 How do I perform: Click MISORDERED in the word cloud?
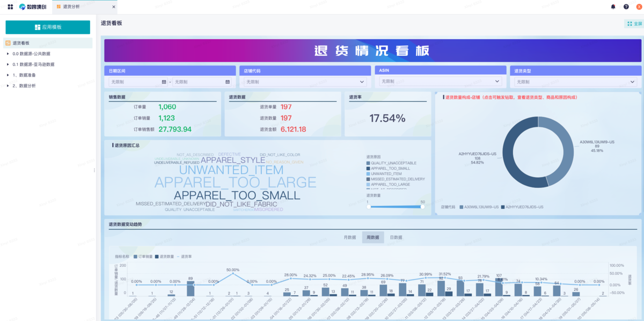coord(269,209)
